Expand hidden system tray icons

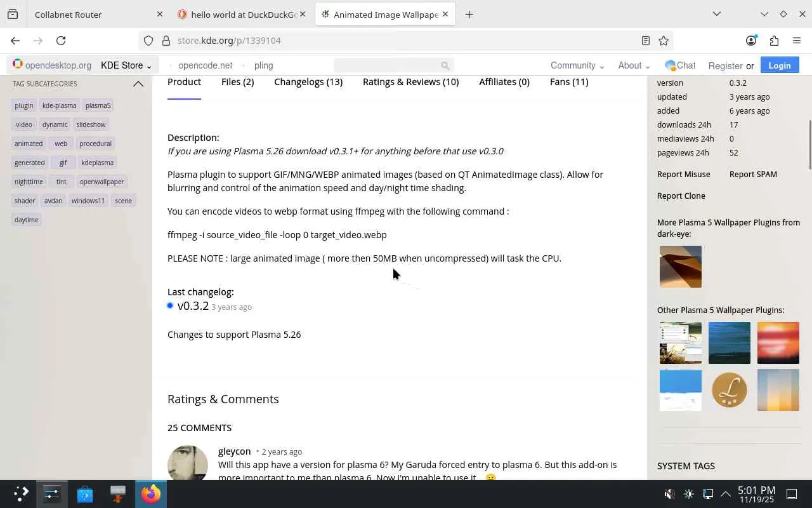coord(726,494)
